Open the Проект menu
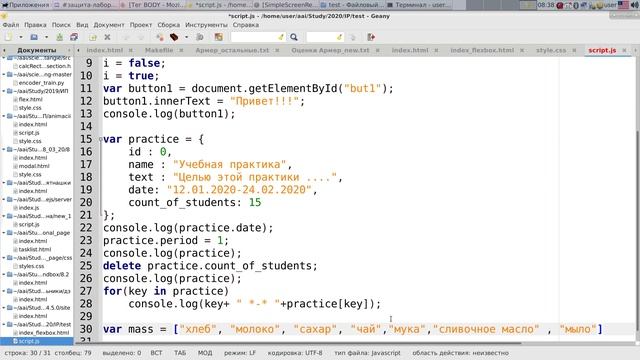This screenshot has height=360, width=640. pyautogui.click(x=141, y=25)
